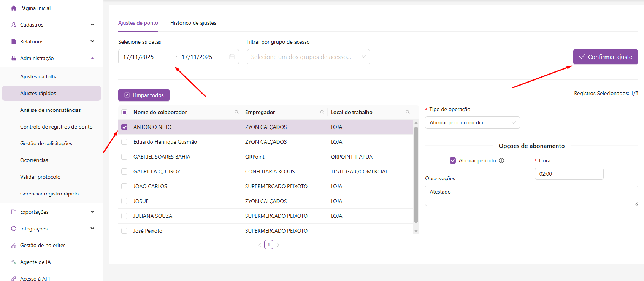
Task: Open the grupos de acesso filter dropdown
Action: point(308,57)
